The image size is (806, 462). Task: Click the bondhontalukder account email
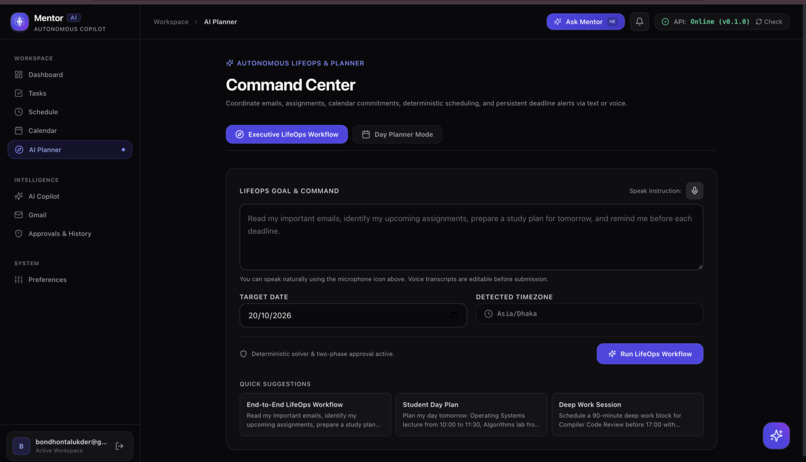click(x=71, y=442)
